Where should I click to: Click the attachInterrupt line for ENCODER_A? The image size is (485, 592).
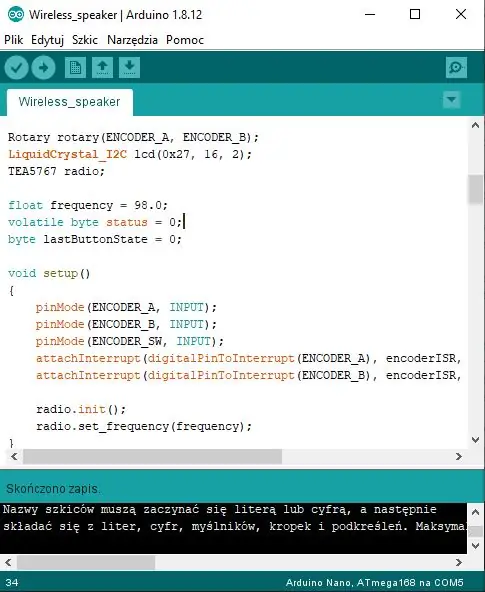point(248,358)
